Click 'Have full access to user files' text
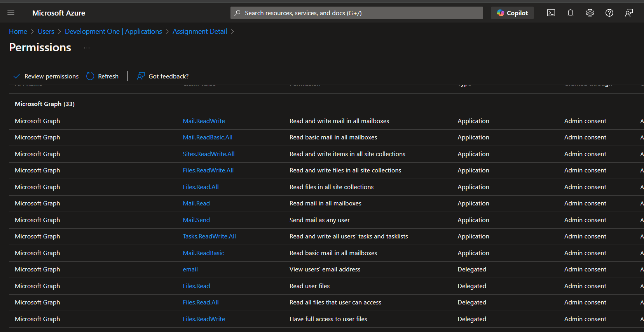Viewport: 644px width, 332px height. (x=328, y=319)
